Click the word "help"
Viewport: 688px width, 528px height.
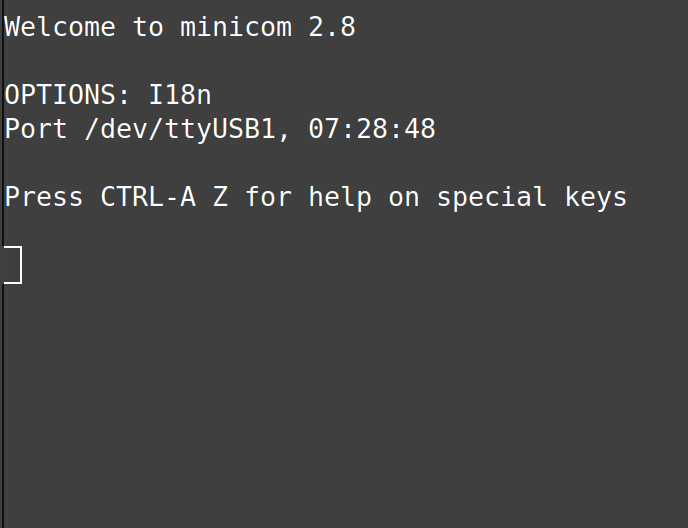point(340,197)
